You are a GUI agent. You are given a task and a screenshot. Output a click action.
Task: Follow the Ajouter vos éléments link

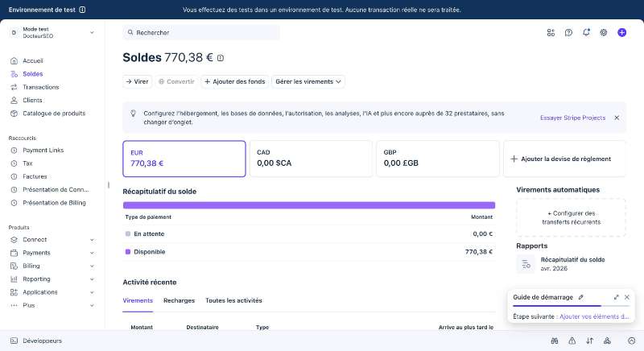pos(594,316)
